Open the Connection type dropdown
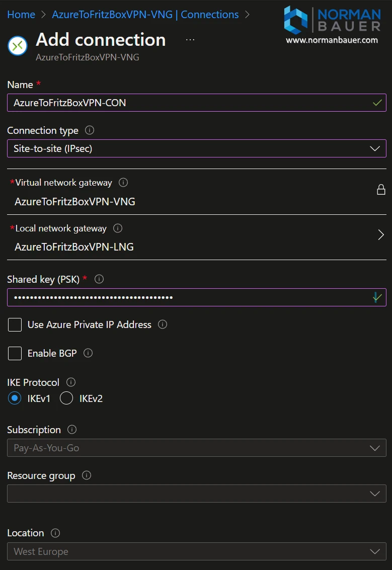The image size is (392, 570). 196,148
